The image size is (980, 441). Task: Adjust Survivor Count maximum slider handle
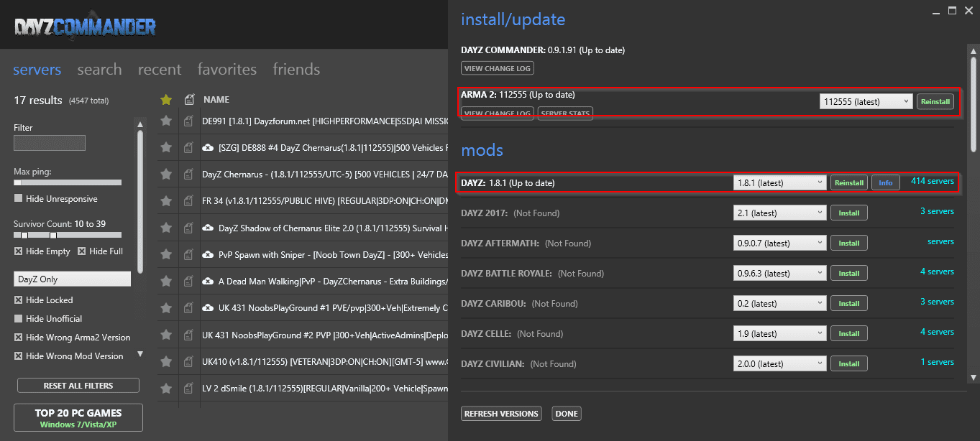click(52, 235)
